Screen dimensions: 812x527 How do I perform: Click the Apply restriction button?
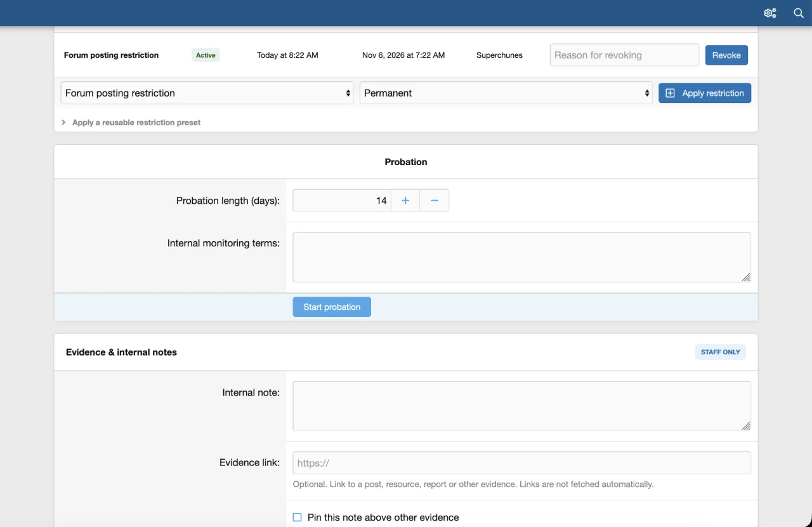click(705, 93)
